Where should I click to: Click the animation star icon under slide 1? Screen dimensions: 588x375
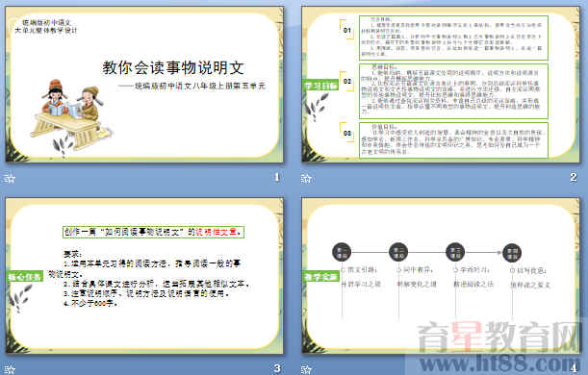(10, 178)
